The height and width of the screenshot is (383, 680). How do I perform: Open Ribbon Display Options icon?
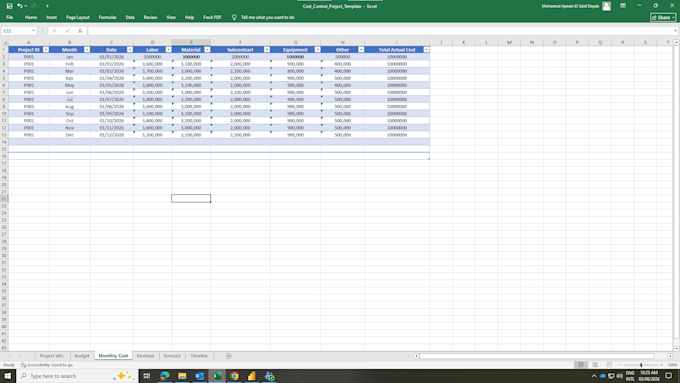coord(623,6)
